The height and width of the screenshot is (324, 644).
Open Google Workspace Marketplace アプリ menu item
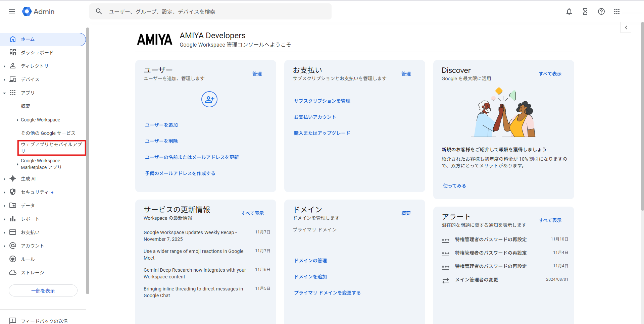41,164
